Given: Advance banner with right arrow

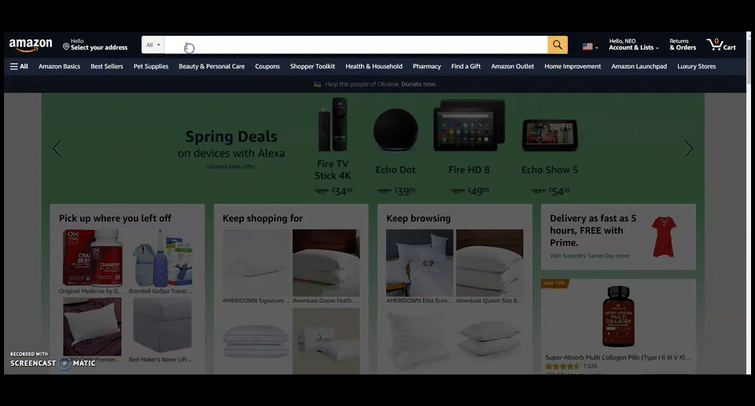Looking at the screenshot, I should click(x=689, y=148).
